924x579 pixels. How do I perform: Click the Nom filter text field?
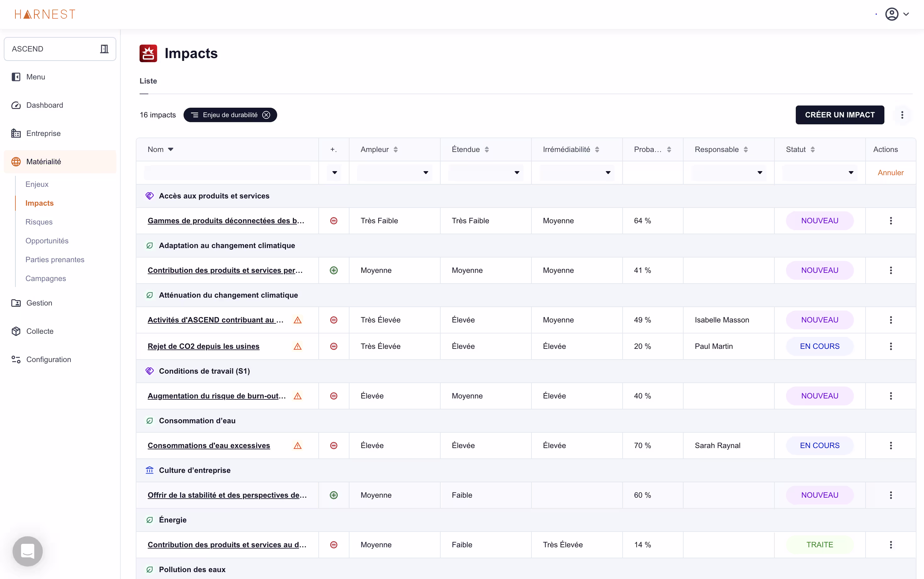point(227,173)
